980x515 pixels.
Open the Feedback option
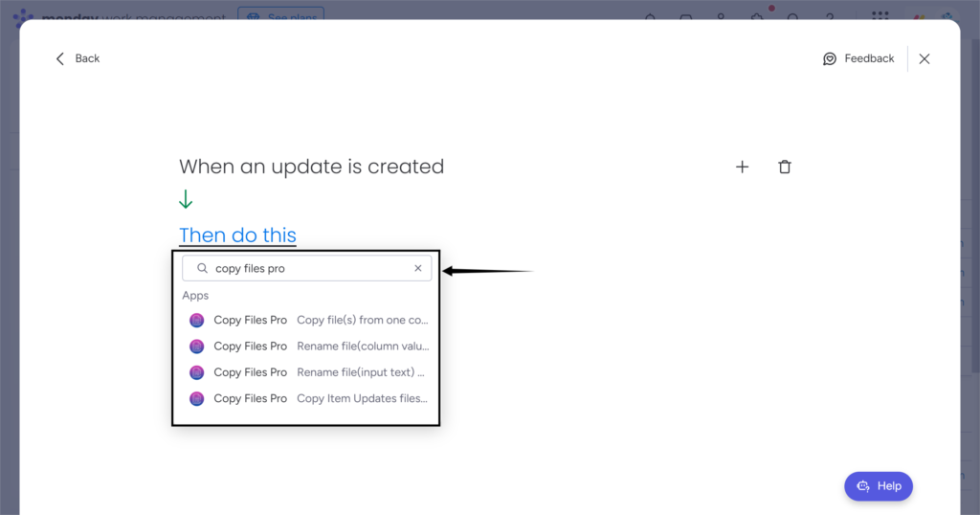pos(858,58)
